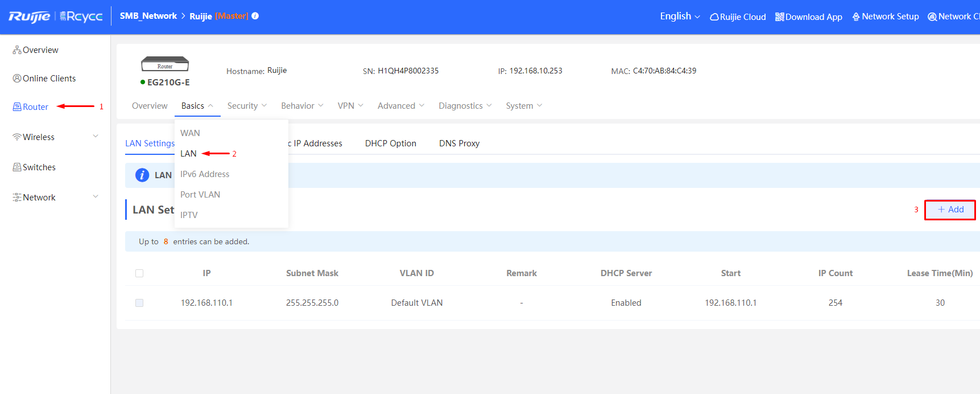Viewport: 980px width, 394px height.
Task: Click the Switches icon in sidebar
Action: [17, 167]
